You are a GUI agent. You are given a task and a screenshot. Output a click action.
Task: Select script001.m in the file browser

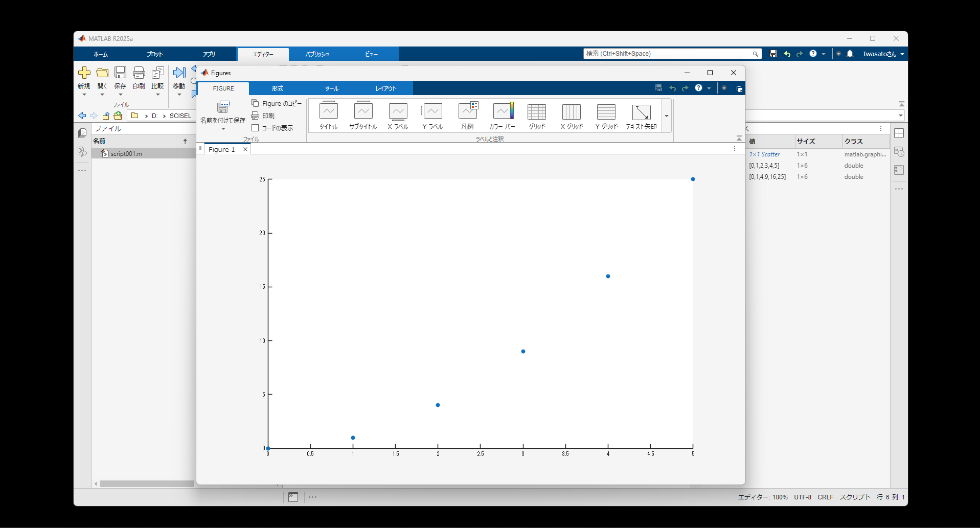coord(125,153)
